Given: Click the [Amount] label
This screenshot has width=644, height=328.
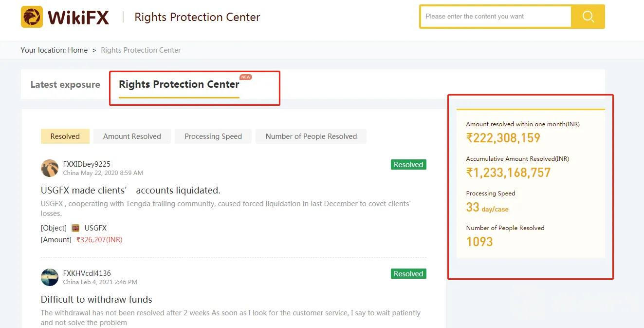Looking at the screenshot, I should click(x=56, y=240).
